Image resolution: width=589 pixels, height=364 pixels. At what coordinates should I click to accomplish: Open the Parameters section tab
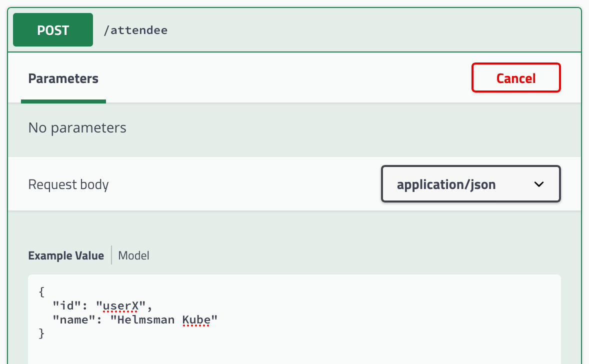point(63,78)
